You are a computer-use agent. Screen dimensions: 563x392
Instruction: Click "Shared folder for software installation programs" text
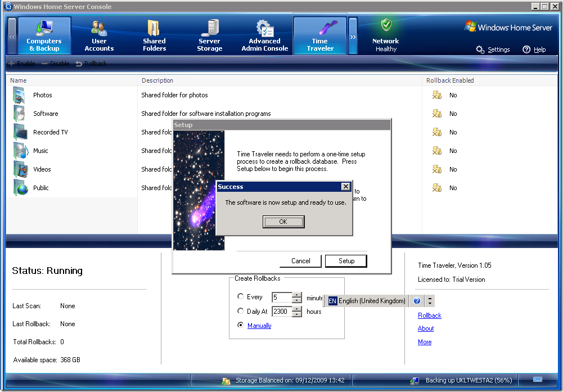206,114
